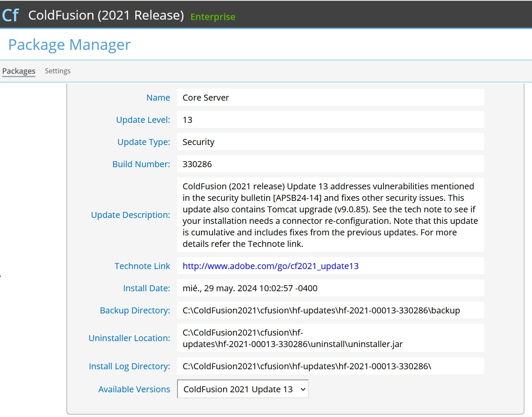Click the Enterprise edition label
Screen dimensions: 532x417
click(x=213, y=17)
